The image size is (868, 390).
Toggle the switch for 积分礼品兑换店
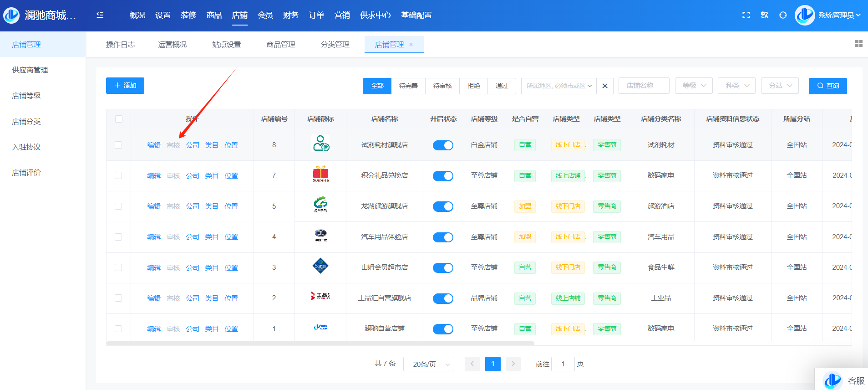442,176
